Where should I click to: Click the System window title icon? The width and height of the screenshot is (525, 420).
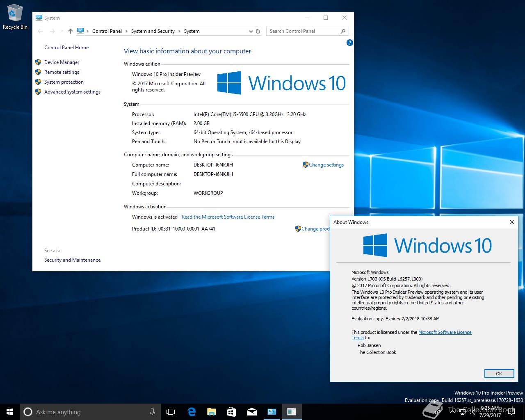click(39, 18)
